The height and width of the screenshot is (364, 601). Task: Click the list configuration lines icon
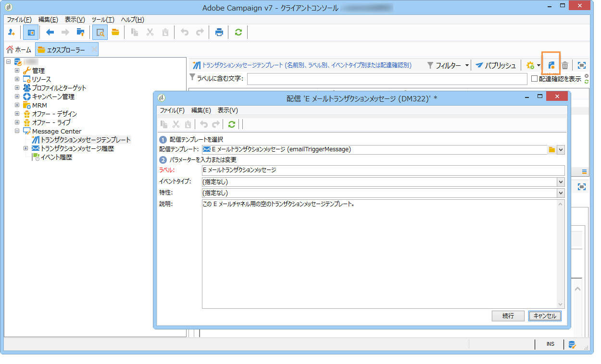pos(585,171)
